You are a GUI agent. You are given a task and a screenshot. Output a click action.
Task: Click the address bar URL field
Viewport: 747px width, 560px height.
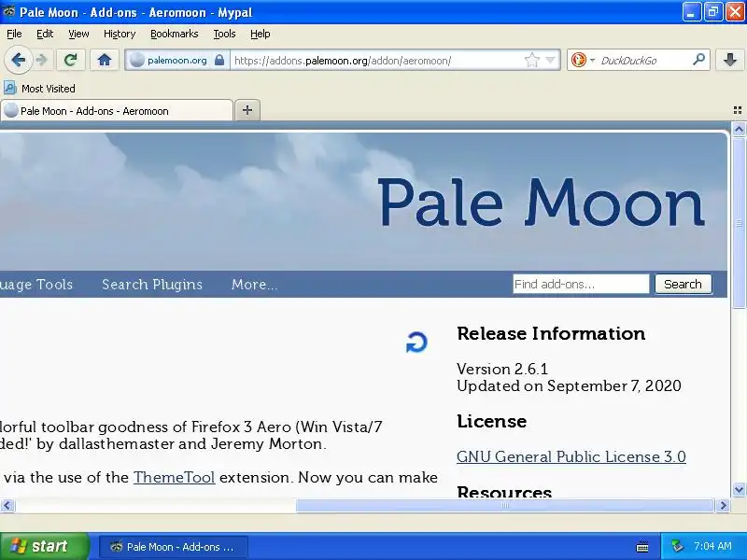point(376,61)
